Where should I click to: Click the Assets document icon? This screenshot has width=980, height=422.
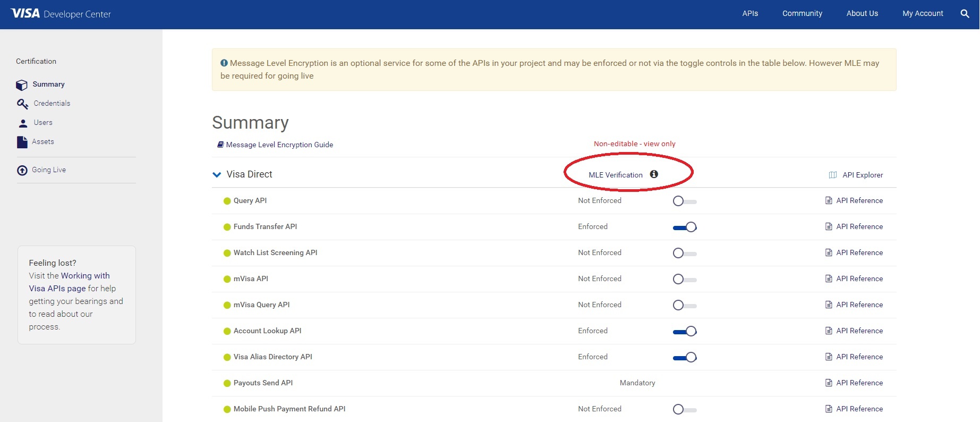coord(22,142)
